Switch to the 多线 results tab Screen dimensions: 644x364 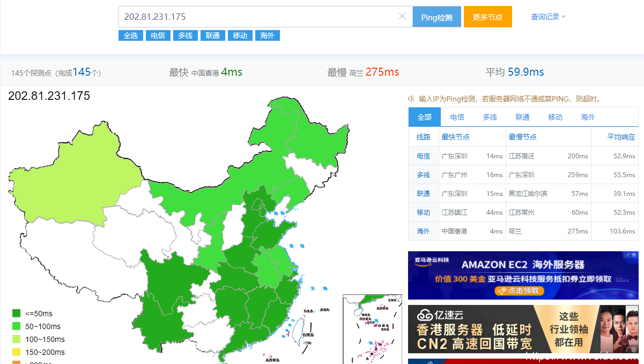pyautogui.click(x=489, y=117)
